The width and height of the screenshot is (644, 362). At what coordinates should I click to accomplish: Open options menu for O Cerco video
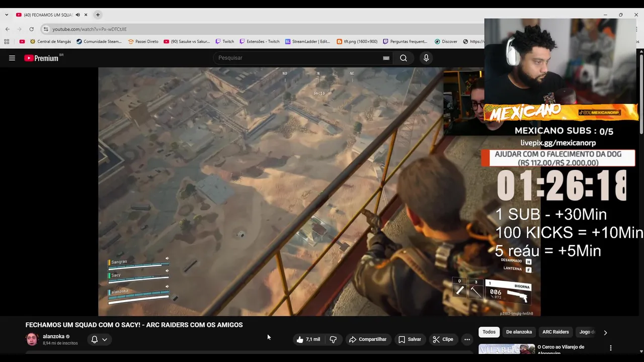pyautogui.click(x=611, y=348)
